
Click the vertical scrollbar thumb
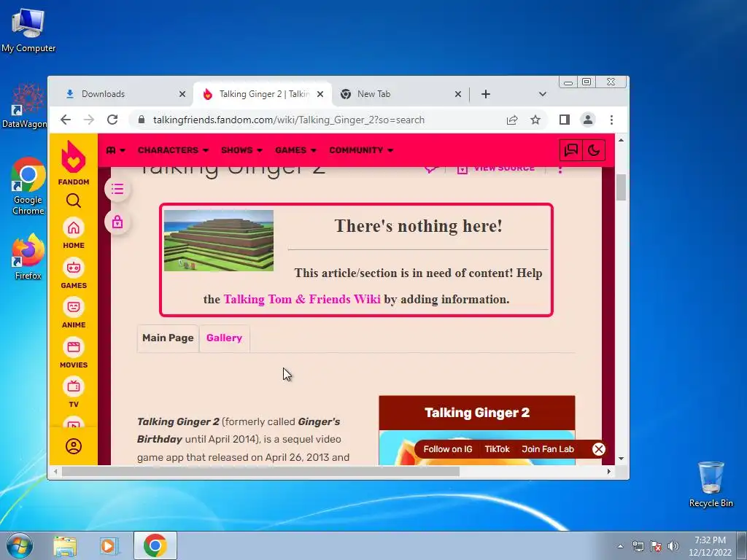point(621,187)
